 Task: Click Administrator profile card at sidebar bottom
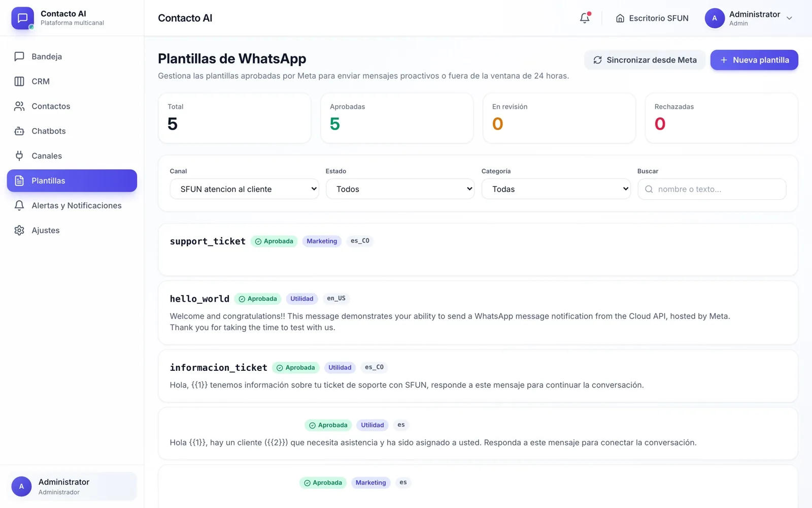[x=72, y=486]
